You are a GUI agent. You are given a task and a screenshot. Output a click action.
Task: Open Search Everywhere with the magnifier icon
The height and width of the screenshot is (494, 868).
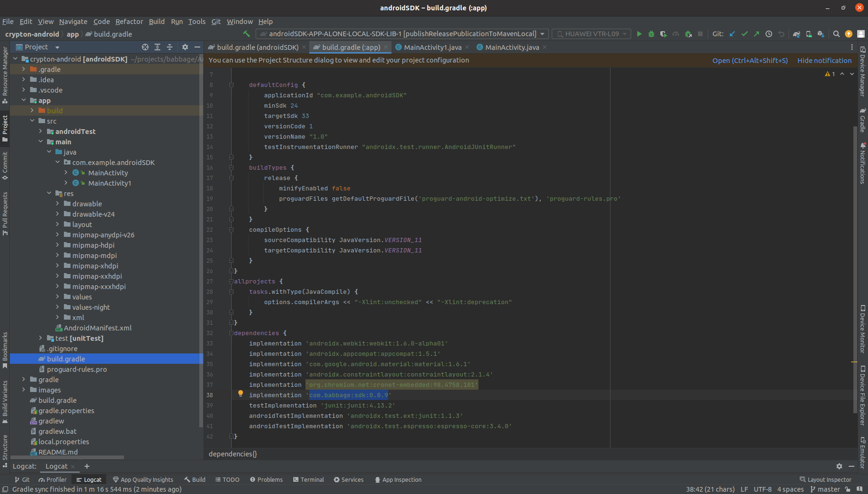[x=837, y=34]
